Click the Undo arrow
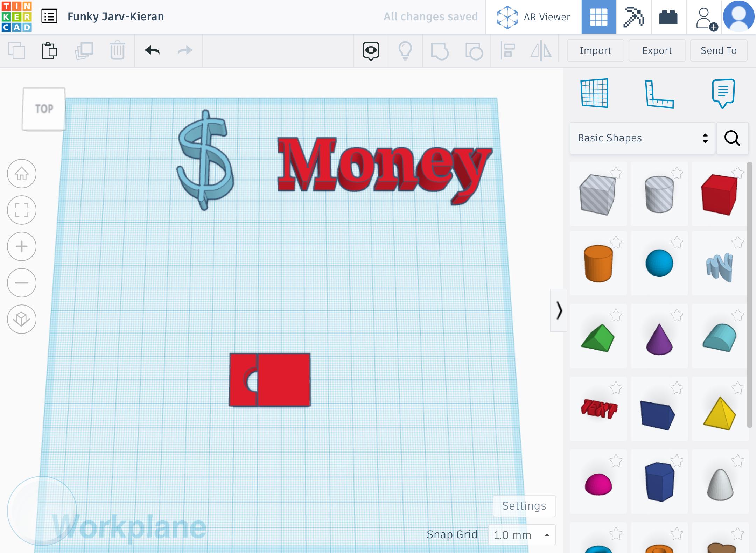This screenshot has height=553, width=756. [152, 50]
